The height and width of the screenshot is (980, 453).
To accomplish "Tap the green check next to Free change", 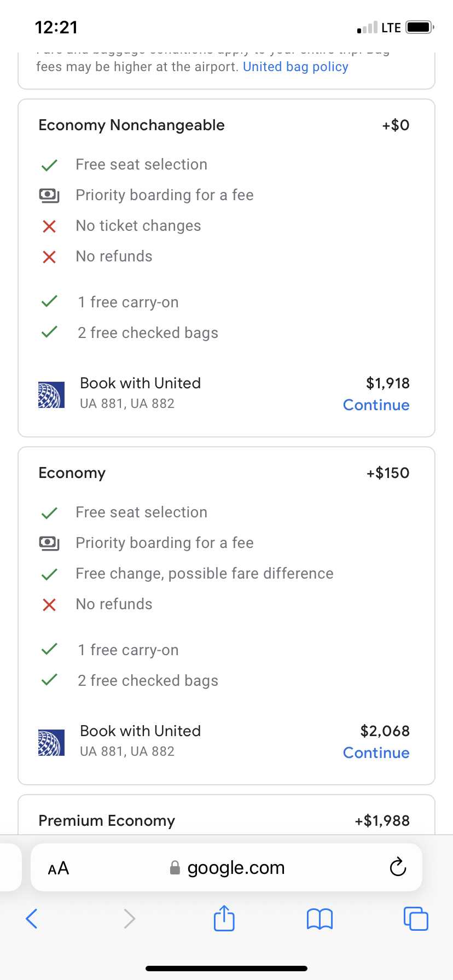I will [x=49, y=574].
